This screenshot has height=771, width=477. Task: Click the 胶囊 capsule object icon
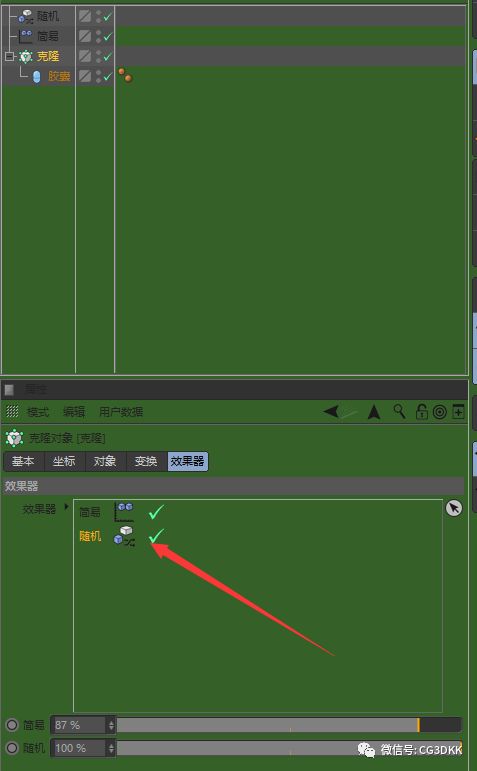click(36, 77)
